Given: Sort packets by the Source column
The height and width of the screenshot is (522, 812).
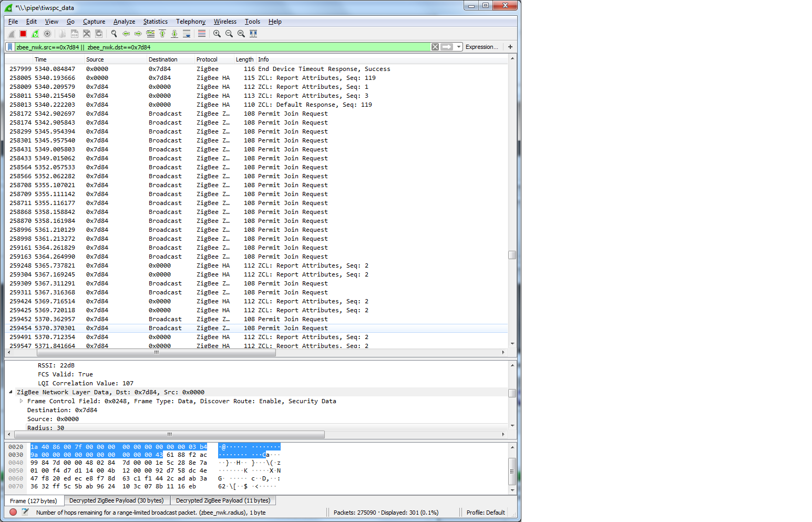Looking at the screenshot, I should (x=116, y=59).
